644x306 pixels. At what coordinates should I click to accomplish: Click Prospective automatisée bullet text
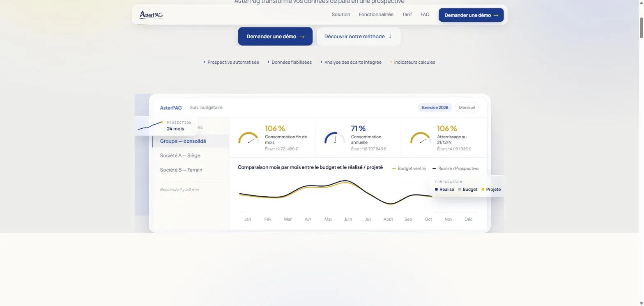click(233, 62)
